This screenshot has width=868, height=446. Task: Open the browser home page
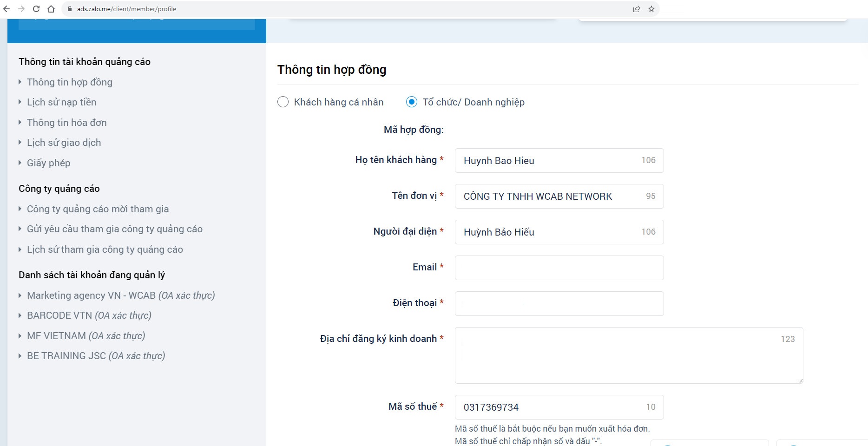51,9
